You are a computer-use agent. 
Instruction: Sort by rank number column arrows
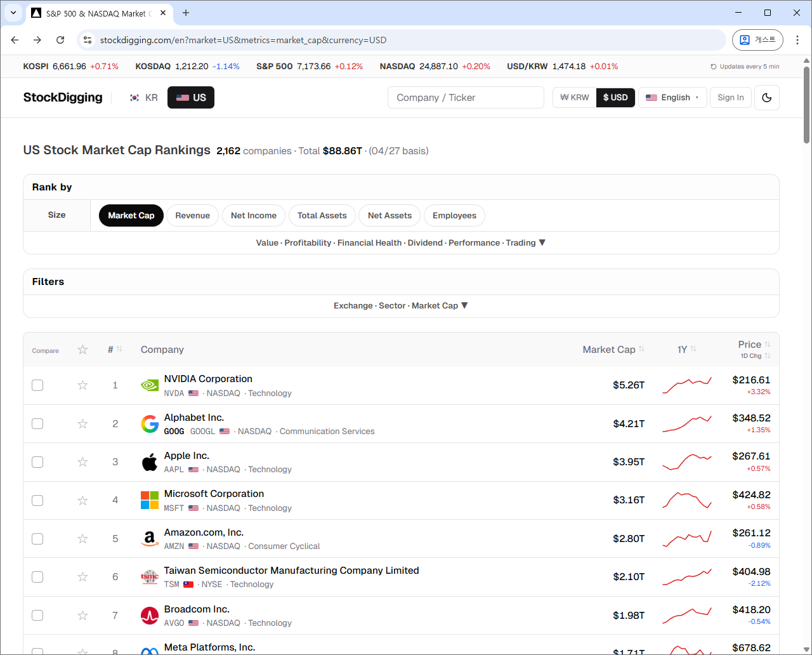(119, 349)
